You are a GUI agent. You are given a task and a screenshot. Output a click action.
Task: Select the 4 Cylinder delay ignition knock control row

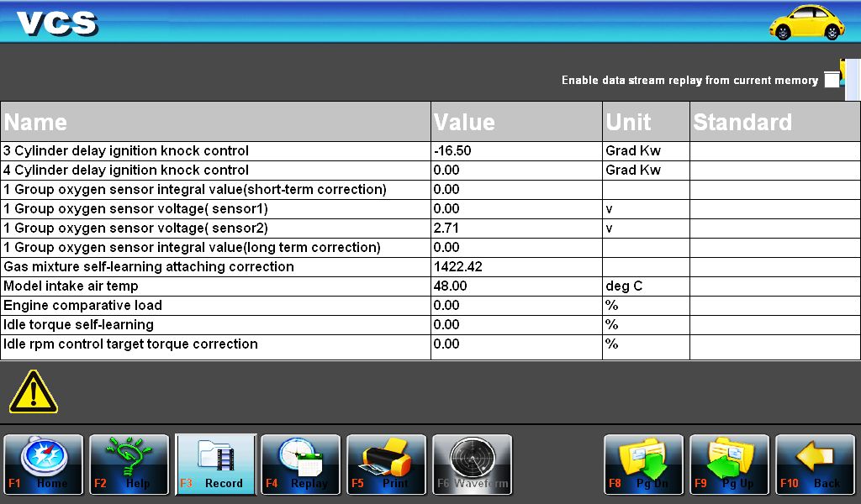point(430,170)
